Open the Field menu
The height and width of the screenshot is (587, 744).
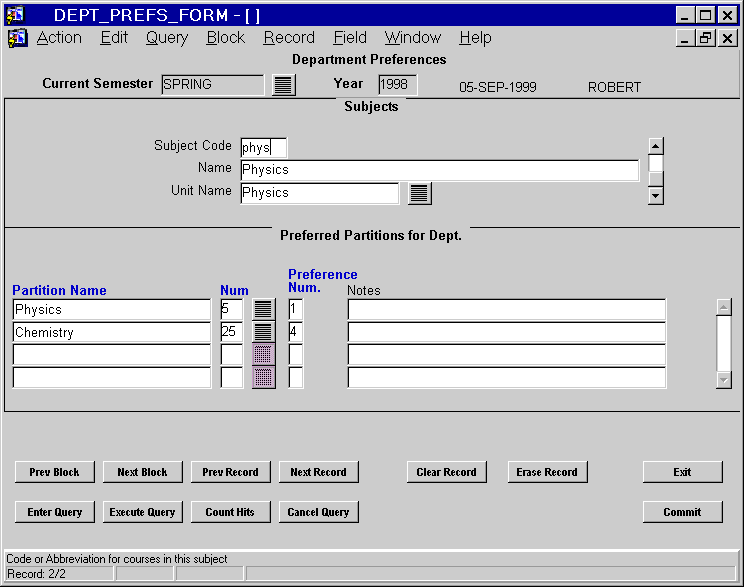coord(350,37)
